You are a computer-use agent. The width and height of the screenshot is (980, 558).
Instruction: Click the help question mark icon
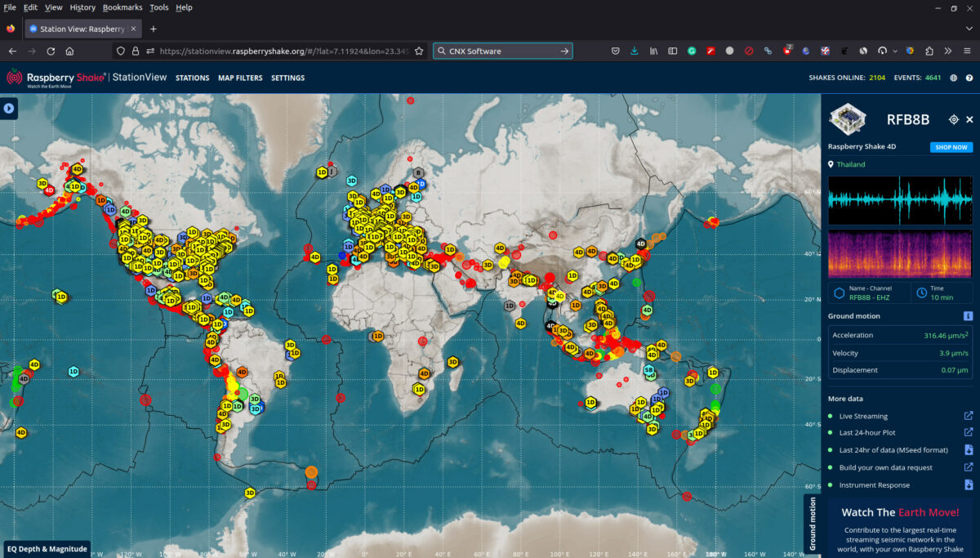click(969, 78)
